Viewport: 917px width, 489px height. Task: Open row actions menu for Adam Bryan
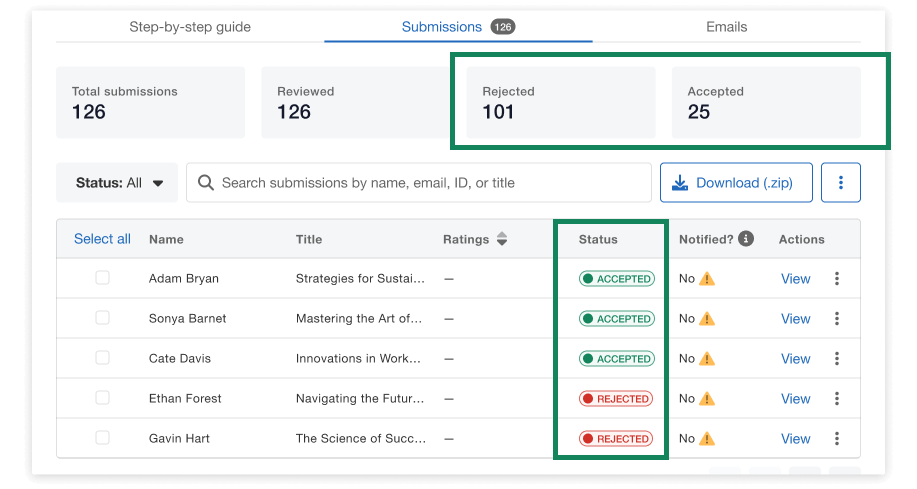[837, 279]
